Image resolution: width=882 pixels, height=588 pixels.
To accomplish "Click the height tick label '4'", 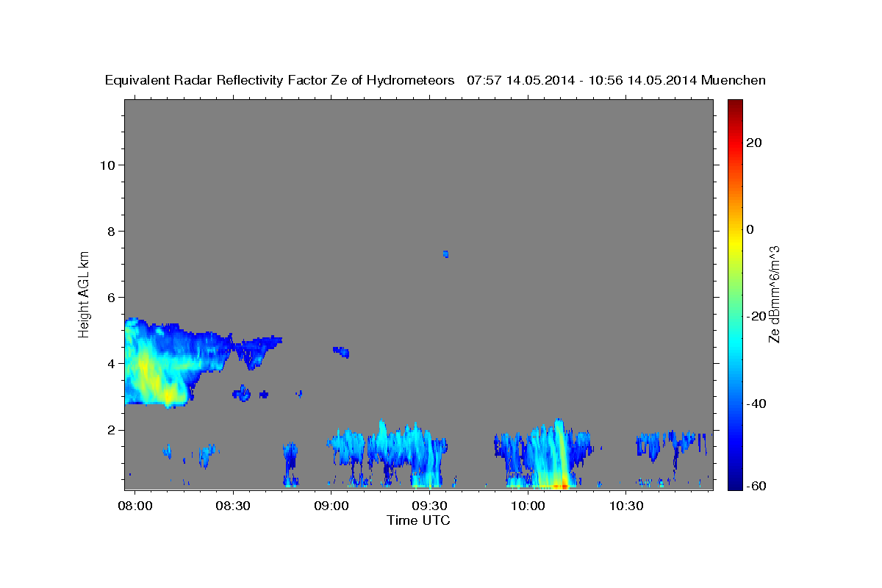I will 112,364.
